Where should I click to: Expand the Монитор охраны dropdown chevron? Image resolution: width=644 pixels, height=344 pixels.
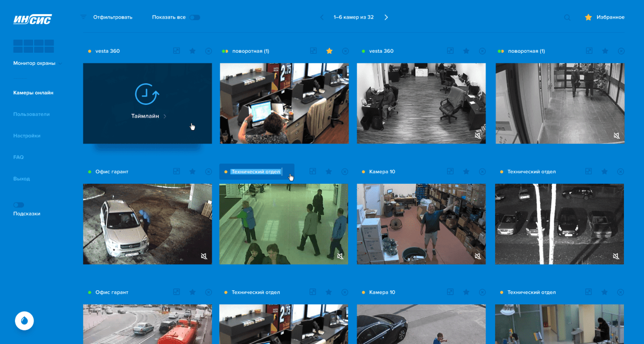point(61,63)
